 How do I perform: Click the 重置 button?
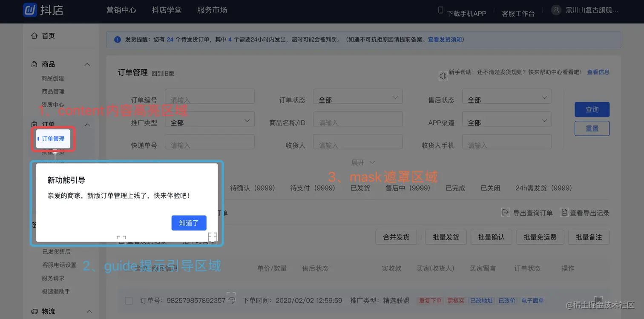tap(592, 128)
